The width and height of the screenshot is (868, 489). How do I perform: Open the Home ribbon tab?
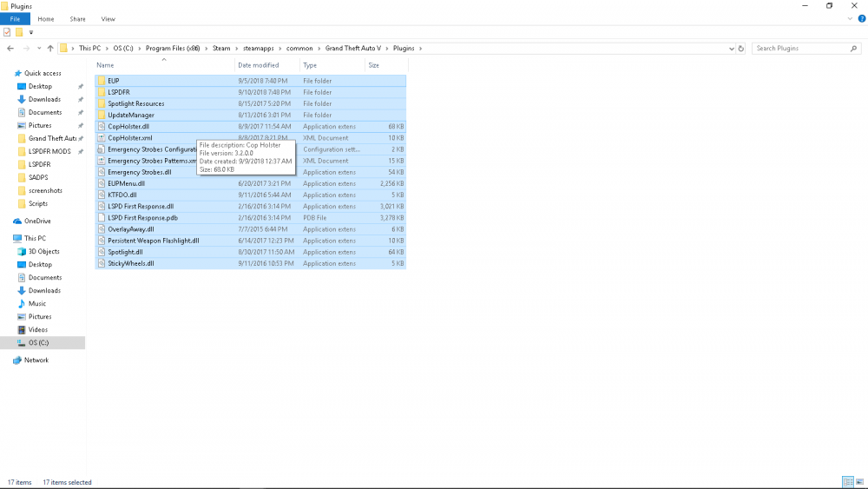point(46,19)
